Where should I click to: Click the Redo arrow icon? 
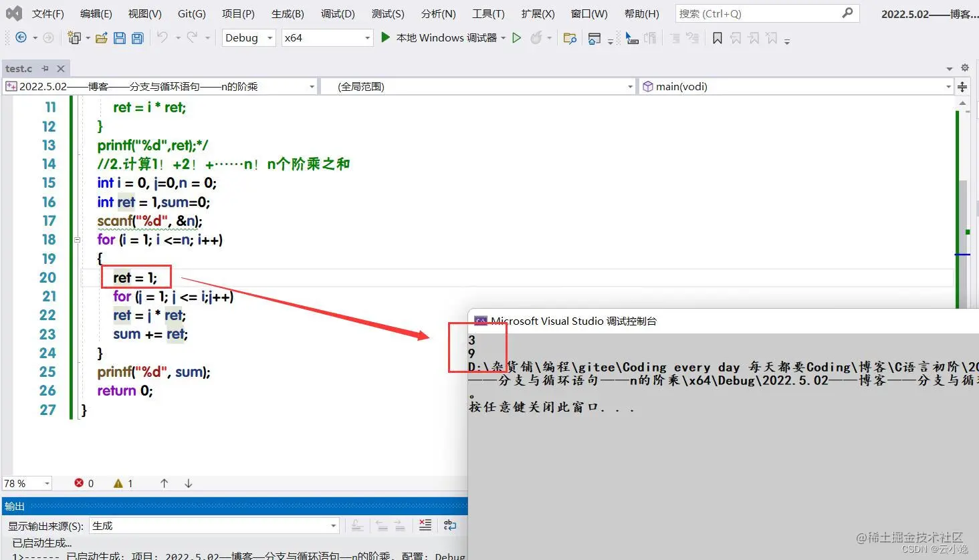[x=192, y=37]
